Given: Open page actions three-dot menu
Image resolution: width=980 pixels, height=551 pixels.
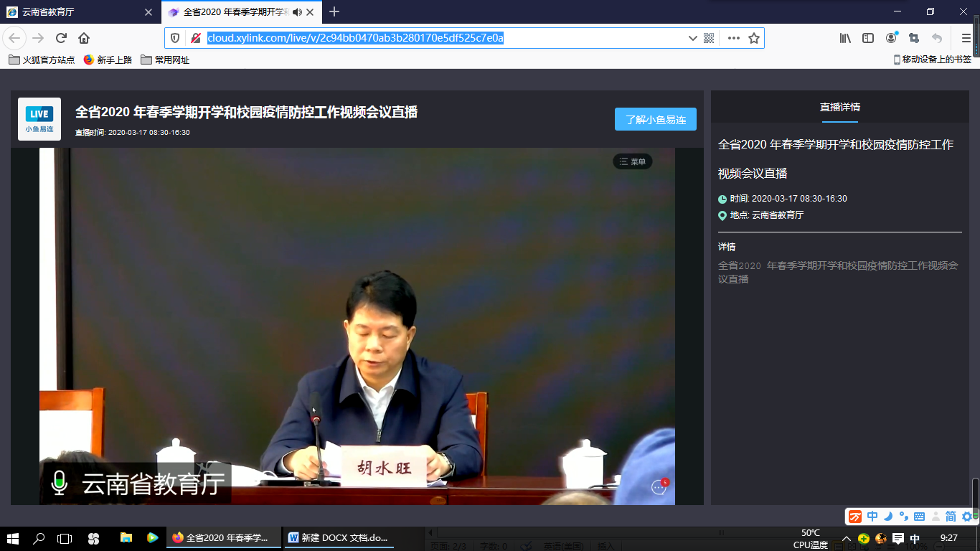Looking at the screenshot, I should point(733,38).
